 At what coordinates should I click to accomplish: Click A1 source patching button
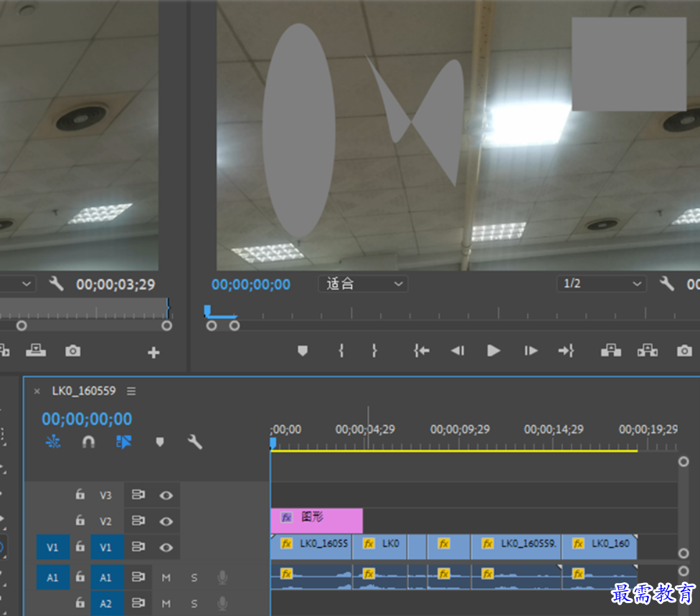(x=52, y=577)
